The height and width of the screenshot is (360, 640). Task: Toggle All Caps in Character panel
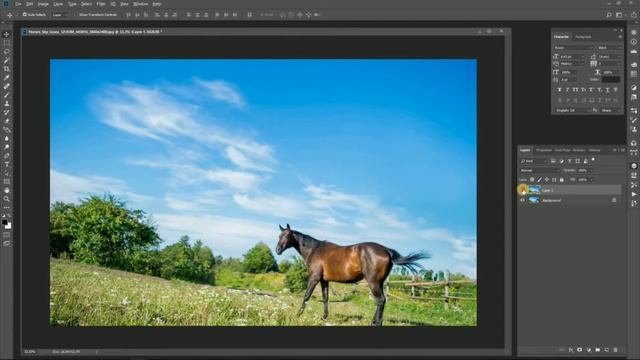576,90
